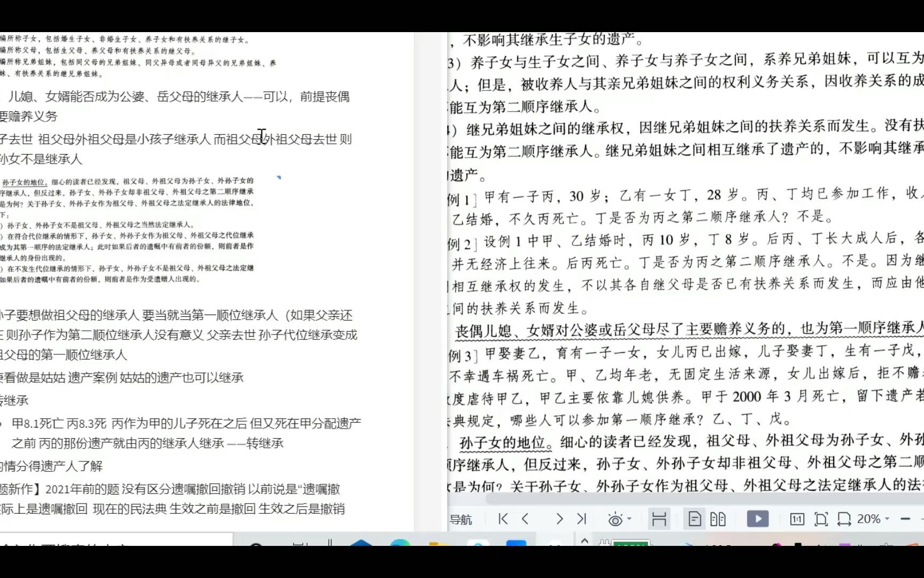Click the underlined sentence 丧偶儿媳、女婿对公婆
The height and width of the screenshot is (578, 924).
click(x=690, y=330)
